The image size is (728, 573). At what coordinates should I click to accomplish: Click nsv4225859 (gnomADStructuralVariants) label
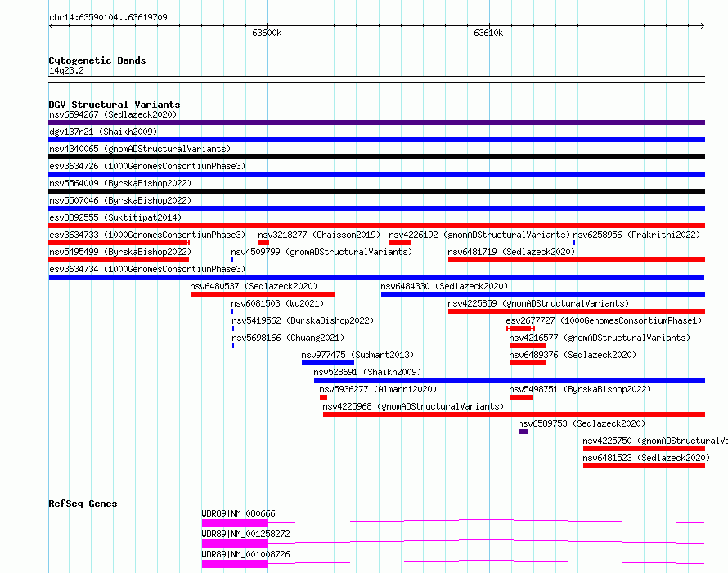click(538, 303)
